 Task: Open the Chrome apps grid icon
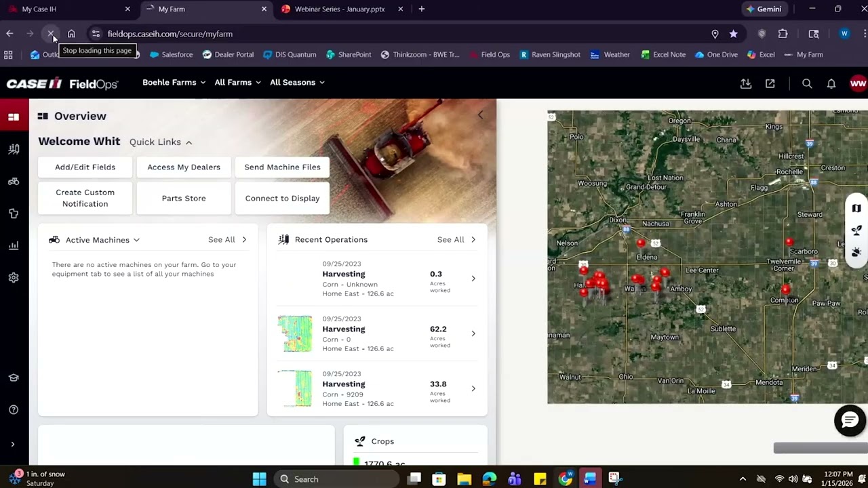[8, 55]
